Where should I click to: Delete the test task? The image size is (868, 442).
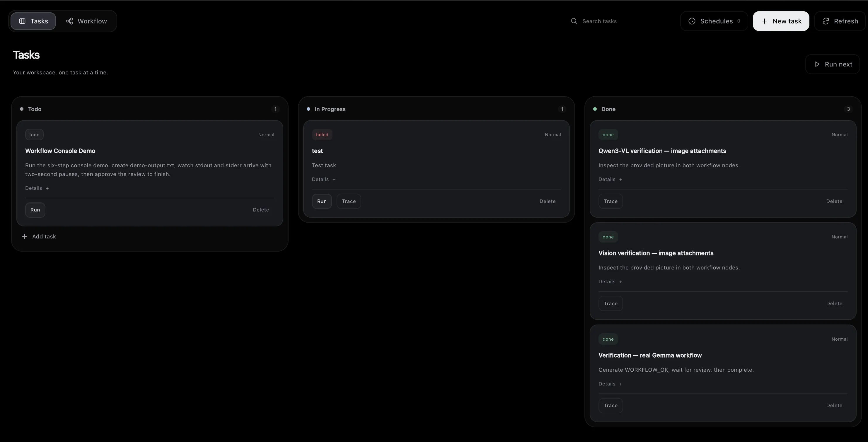click(x=547, y=201)
